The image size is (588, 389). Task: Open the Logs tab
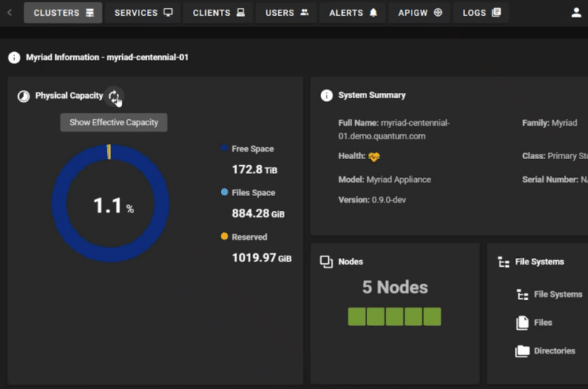point(481,13)
